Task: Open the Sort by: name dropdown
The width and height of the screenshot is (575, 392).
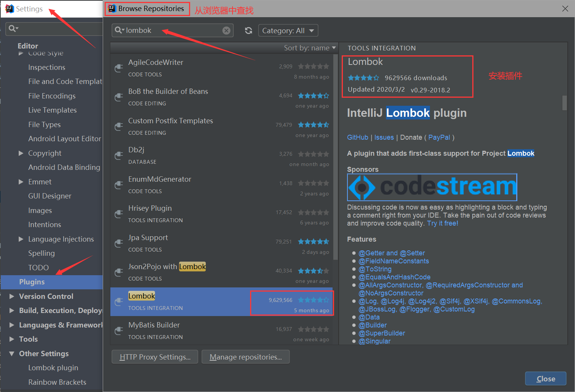Action: 310,48
